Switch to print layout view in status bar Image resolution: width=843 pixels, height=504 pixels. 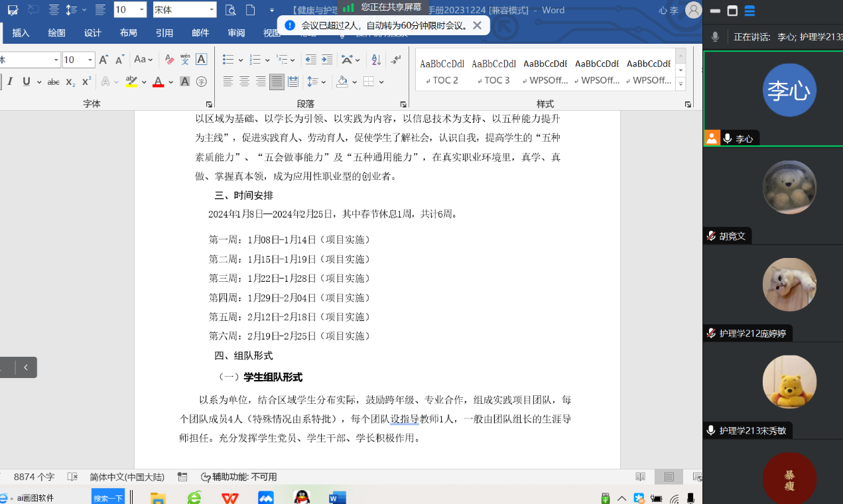(x=669, y=477)
